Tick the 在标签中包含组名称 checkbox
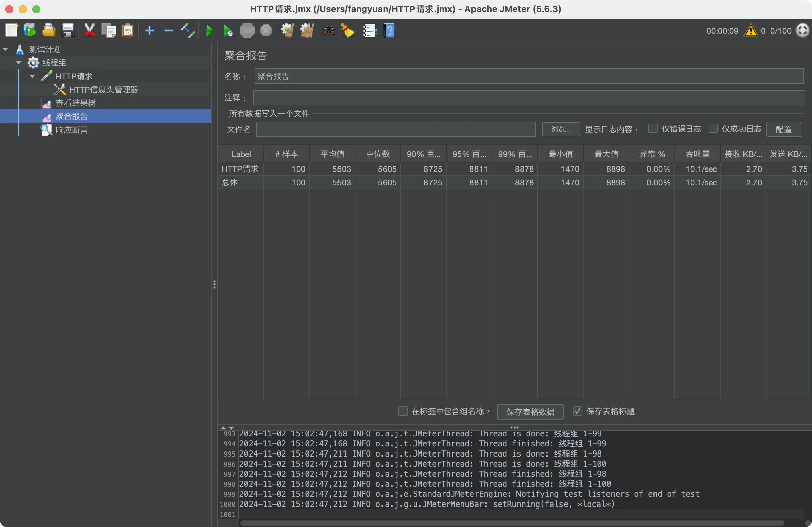This screenshot has width=812, height=527. 403,411
